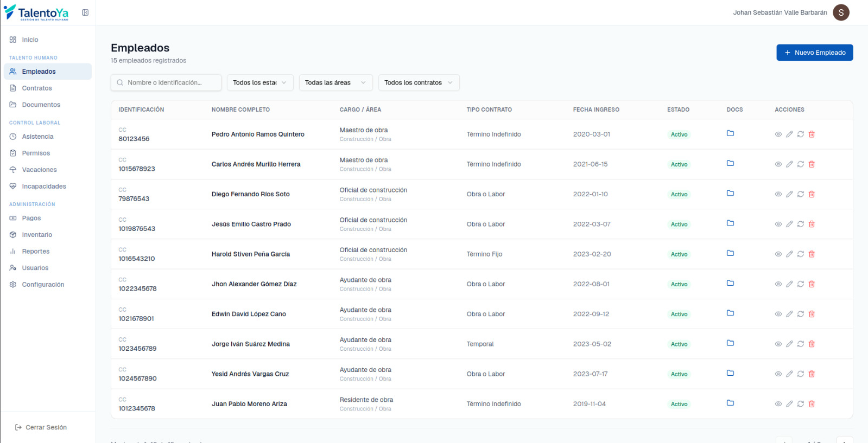Open the Todos los contratos filter dropdown
The image size is (868, 443).
click(419, 82)
